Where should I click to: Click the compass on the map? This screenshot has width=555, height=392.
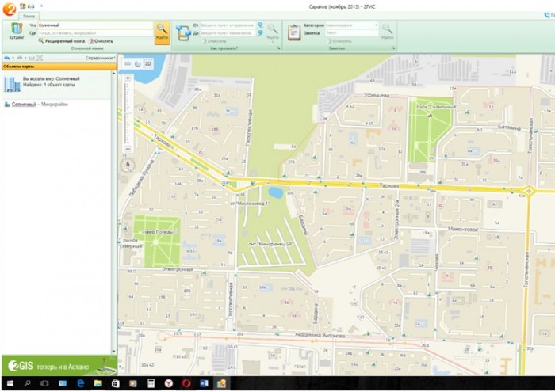click(x=126, y=165)
